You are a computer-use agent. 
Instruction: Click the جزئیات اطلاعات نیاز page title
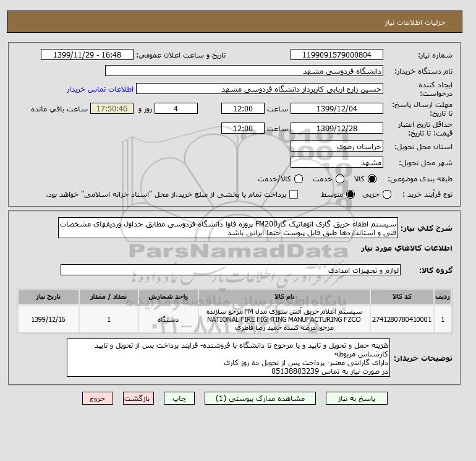coord(415,22)
